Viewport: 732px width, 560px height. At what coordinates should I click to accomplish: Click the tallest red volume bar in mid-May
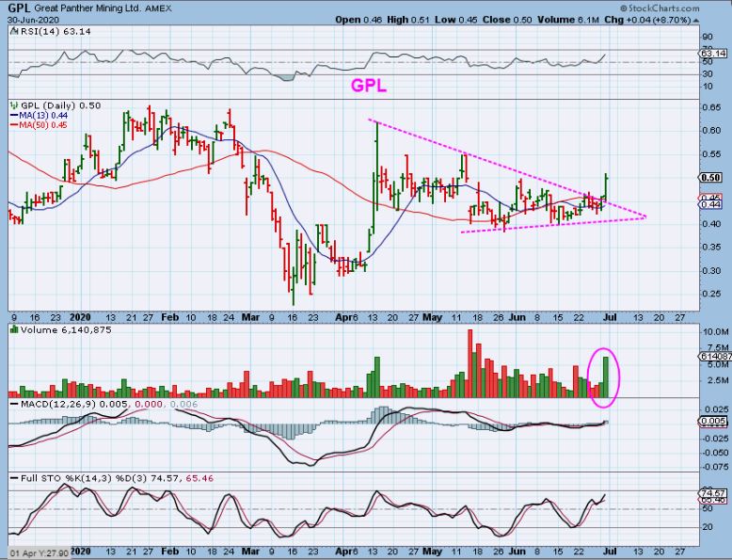pos(470,363)
